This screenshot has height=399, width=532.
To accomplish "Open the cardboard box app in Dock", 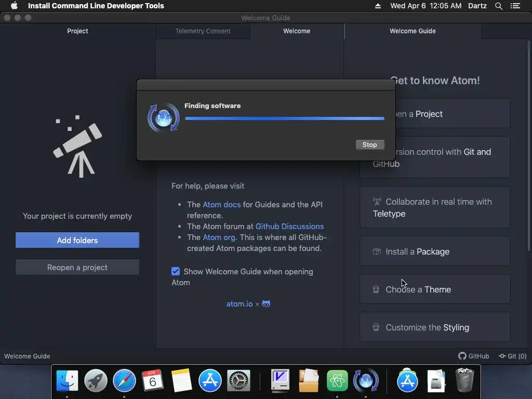I will coord(309,380).
